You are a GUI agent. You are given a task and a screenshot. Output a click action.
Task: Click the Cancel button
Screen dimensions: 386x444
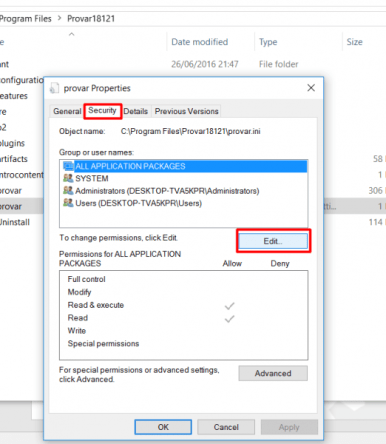click(226, 427)
